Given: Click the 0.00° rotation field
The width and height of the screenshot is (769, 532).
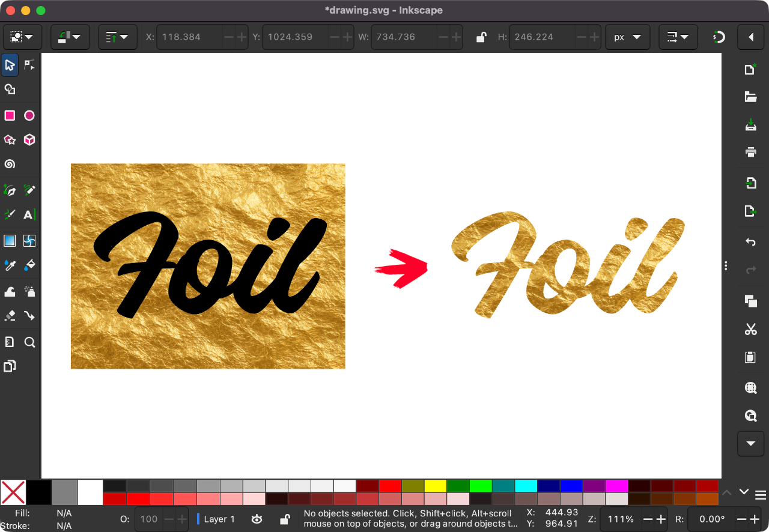Looking at the screenshot, I should click(712, 519).
